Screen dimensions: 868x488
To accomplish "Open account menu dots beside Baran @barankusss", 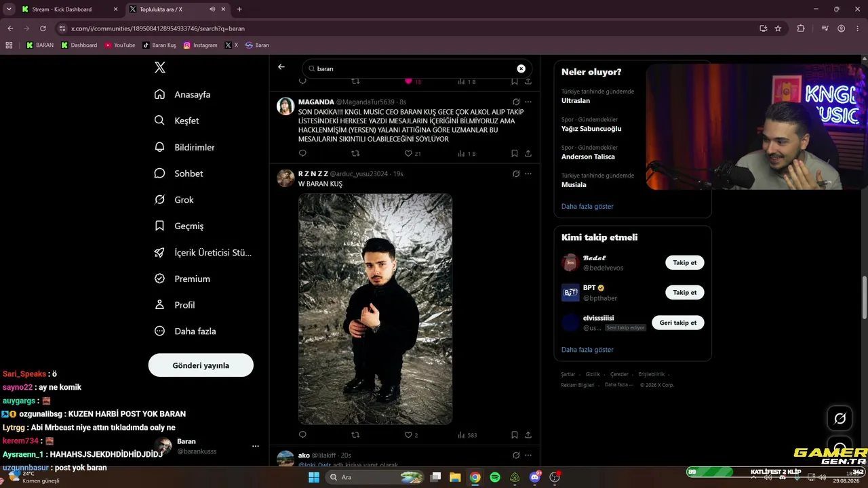I will pyautogui.click(x=256, y=446).
